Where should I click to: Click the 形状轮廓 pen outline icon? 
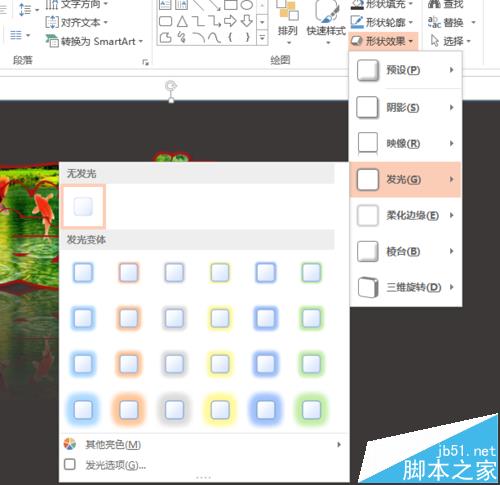click(x=357, y=22)
